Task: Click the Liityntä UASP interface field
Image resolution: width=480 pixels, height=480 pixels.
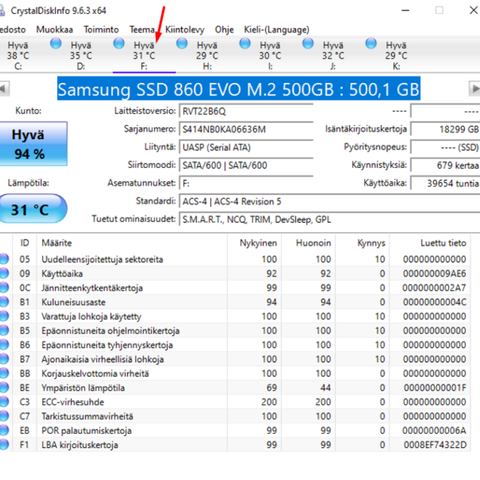Action: click(246, 147)
